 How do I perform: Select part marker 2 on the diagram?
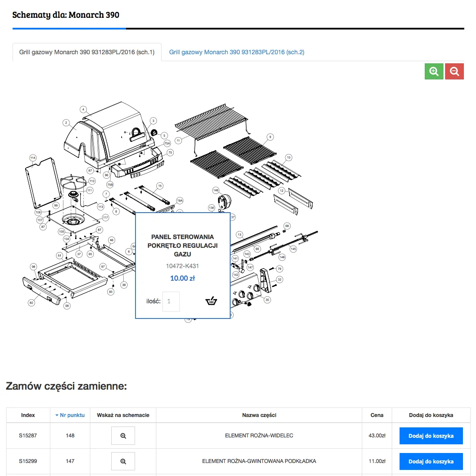coord(66,123)
